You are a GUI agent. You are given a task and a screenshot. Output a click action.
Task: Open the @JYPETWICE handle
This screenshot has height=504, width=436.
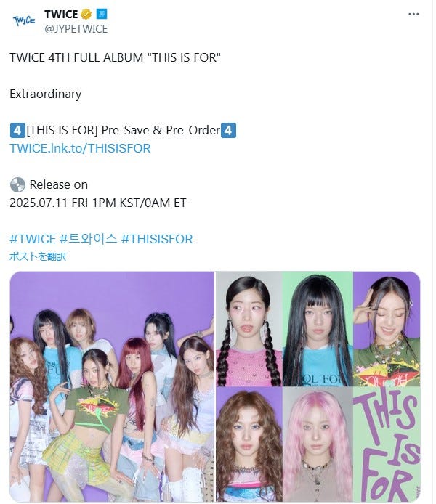[x=76, y=29]
